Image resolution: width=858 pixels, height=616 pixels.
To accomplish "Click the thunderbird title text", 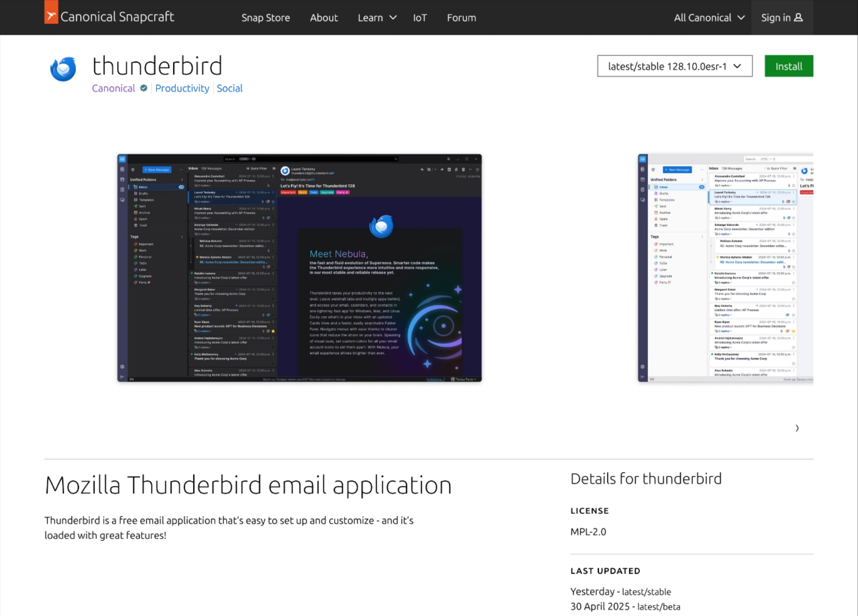I will [157, 66].
